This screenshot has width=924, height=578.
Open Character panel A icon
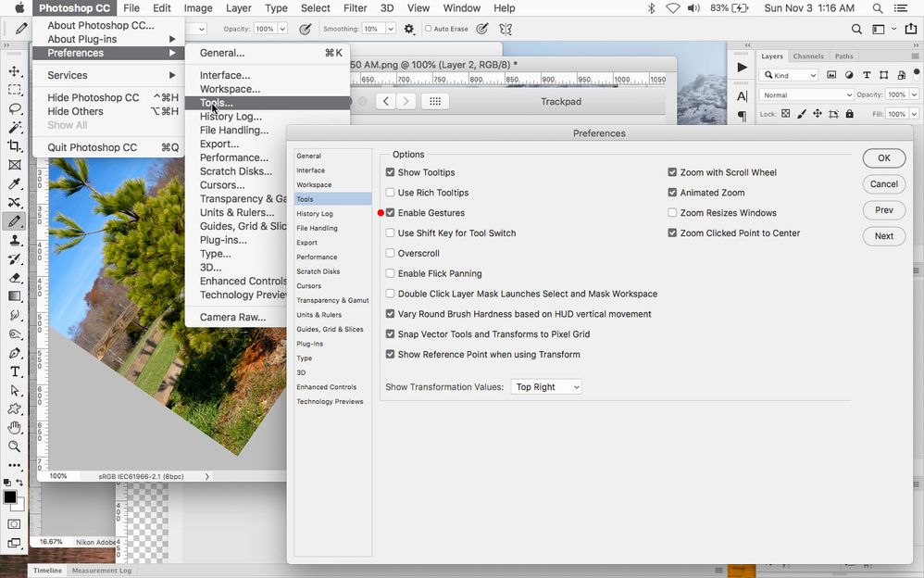pos(742,96)
